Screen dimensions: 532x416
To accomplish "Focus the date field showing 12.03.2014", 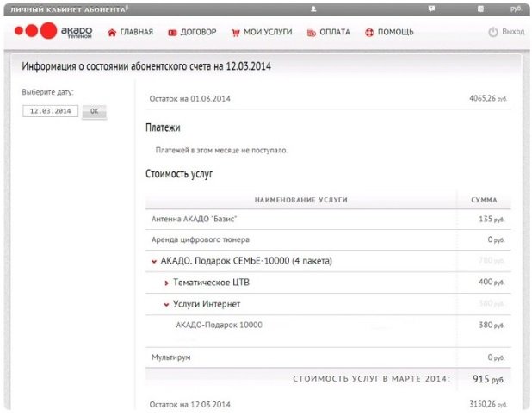I will point(50,111).
